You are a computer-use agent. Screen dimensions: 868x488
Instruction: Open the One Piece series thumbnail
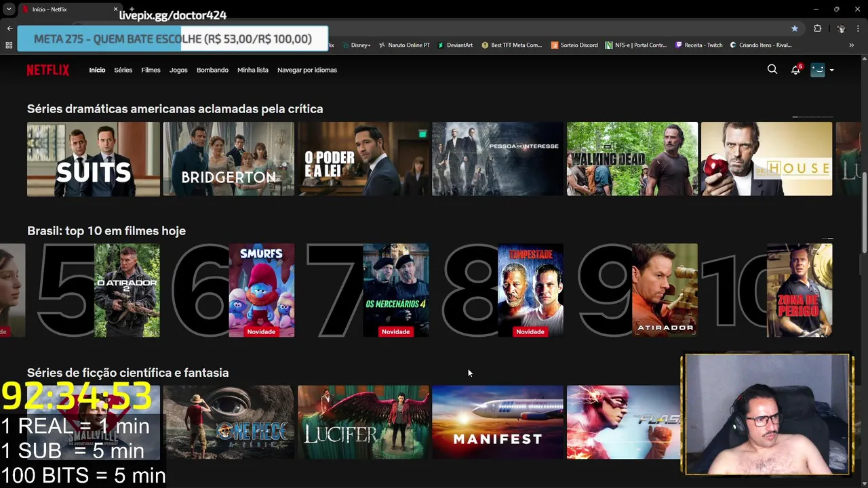pos(229,422)
